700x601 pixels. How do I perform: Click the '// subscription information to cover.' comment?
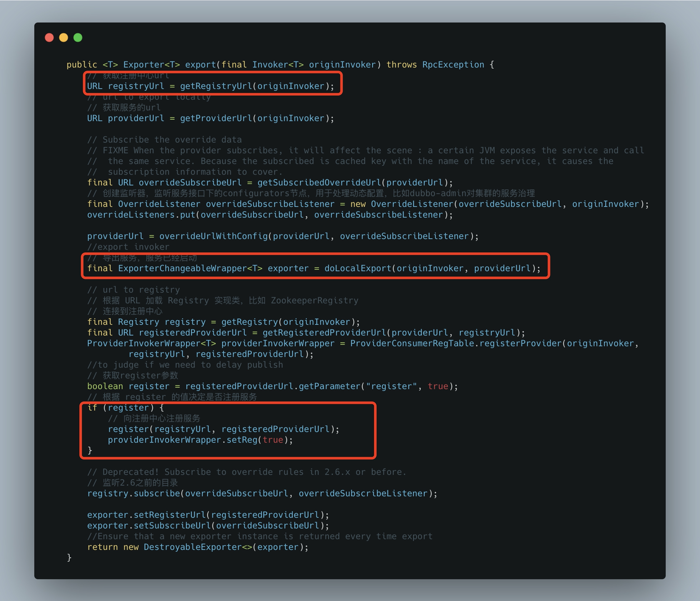coord(185,172)
